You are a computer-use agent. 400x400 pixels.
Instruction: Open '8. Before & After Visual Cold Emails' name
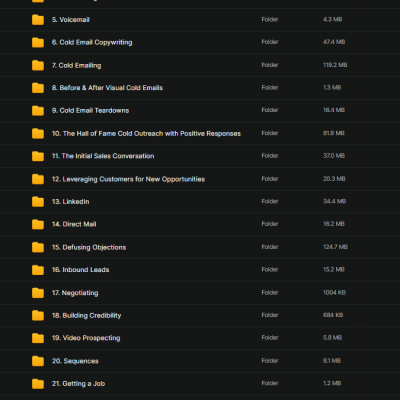[x=107, y=88]
